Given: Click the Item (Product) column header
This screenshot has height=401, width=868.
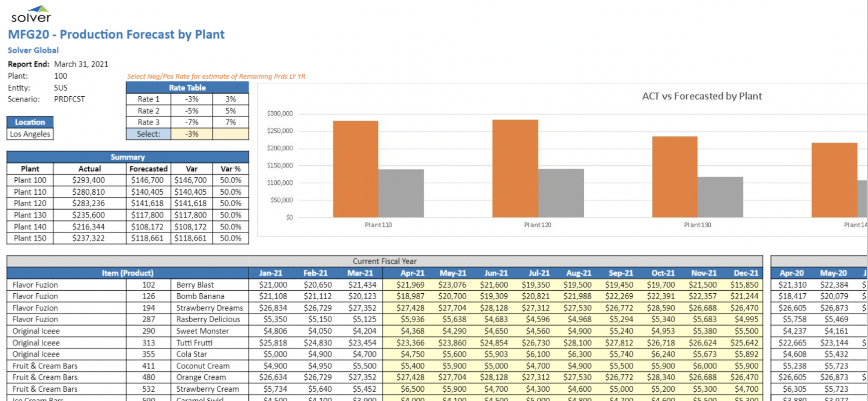Looking at the screenshot, I should pos(127,273).
